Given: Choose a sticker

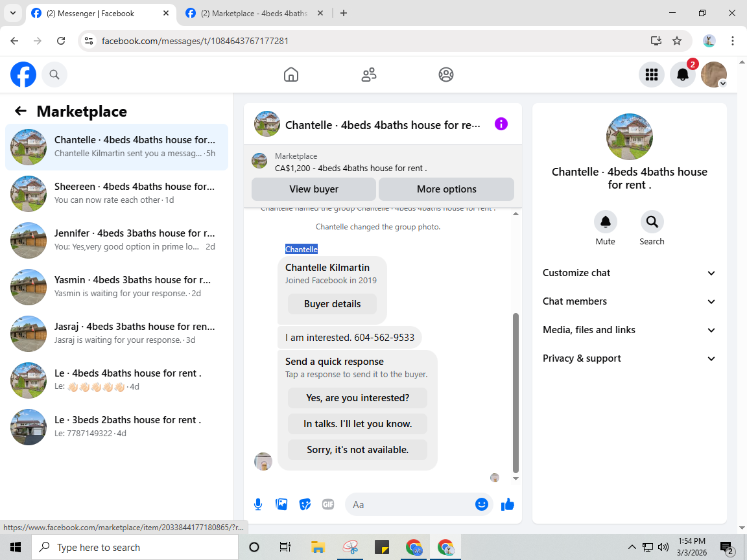Looking at the screenshot, I should (305, 504).
